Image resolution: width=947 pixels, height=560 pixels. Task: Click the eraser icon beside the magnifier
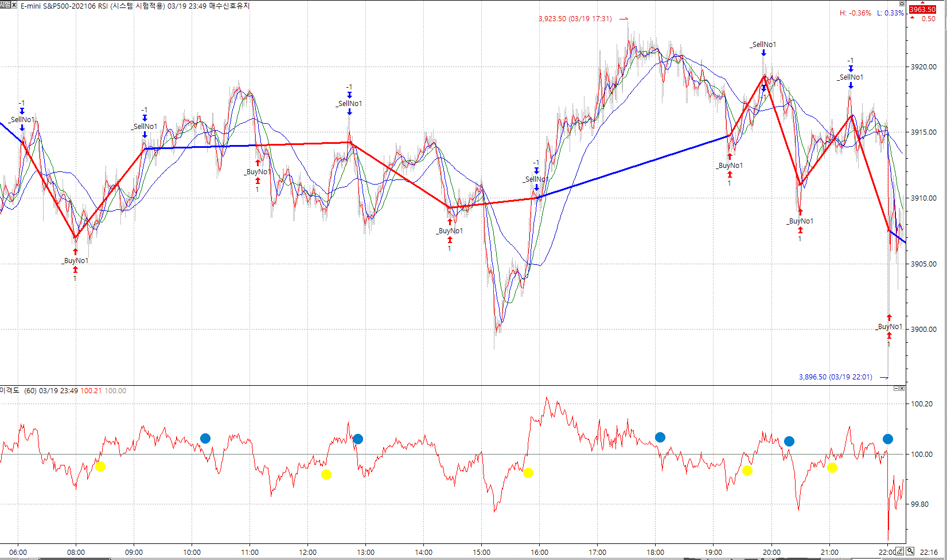click(901, 551)
